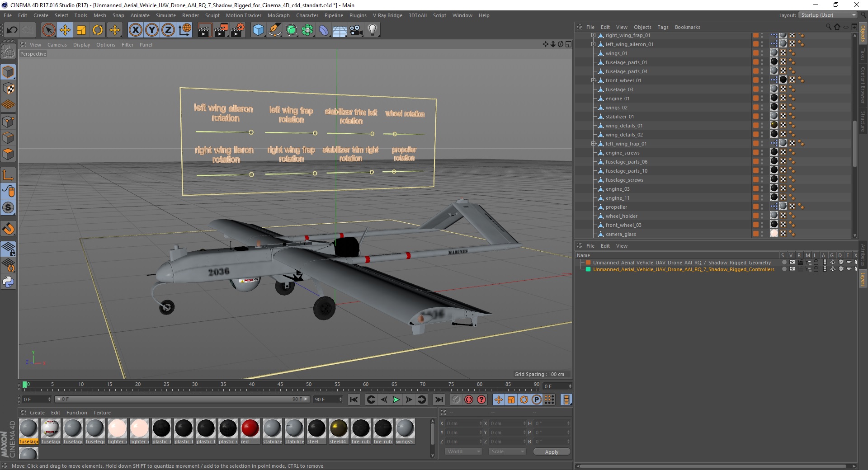Click the Undo arrow icon
Viewport: 868px width, 470px height.
click(12, 30)
